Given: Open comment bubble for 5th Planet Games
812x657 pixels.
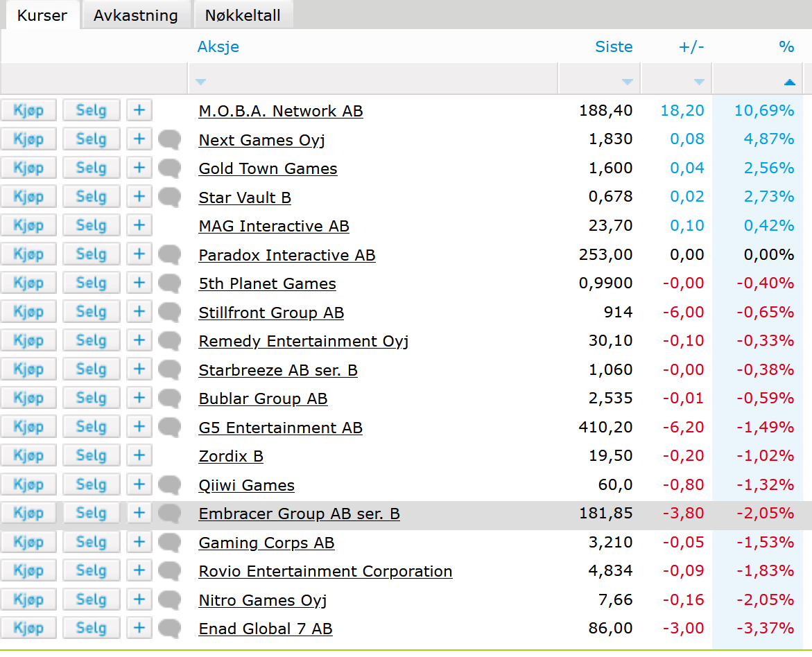Looking at the screenshot, I should pos(169,283).
